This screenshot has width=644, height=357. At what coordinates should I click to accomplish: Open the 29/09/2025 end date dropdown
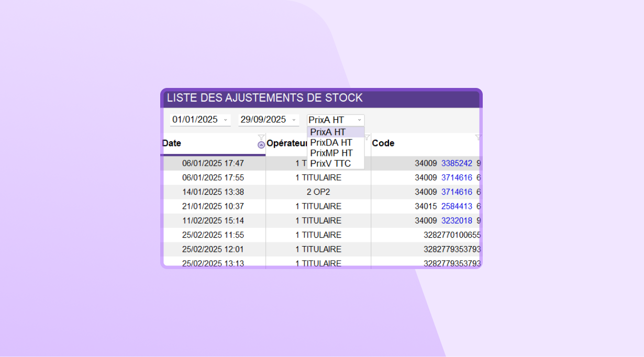(269, 120)
